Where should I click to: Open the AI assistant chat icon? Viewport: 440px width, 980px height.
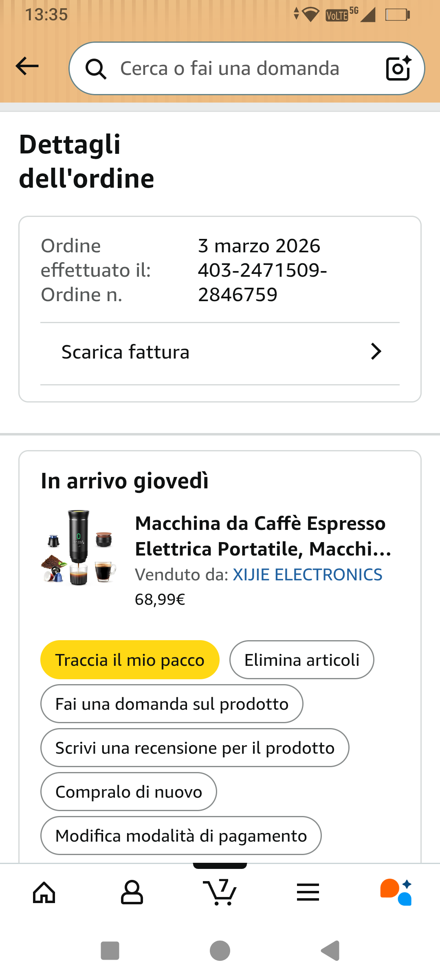click(396, 893)
